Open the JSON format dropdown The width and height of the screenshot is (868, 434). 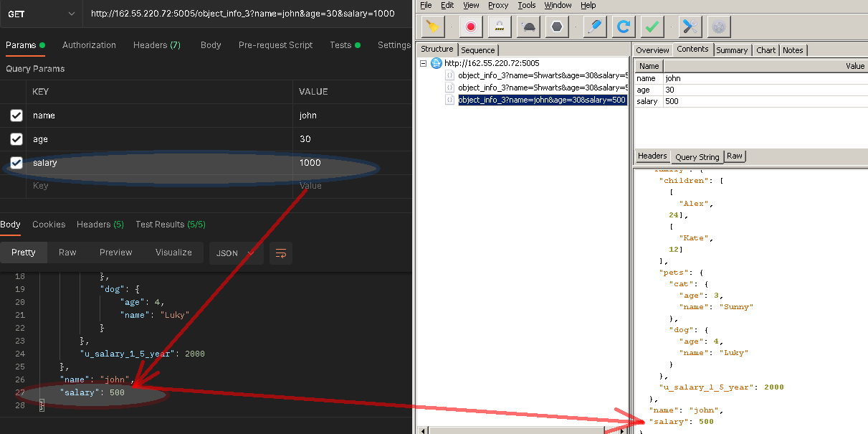236,253
